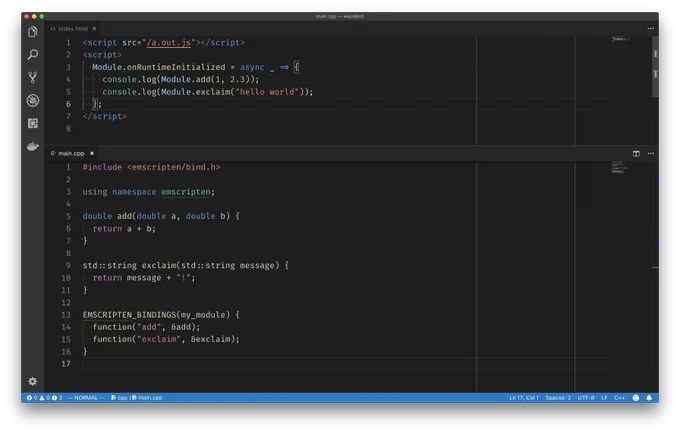Image resolution: width=680 pixels, height=433 pixels.
Task: Click the main.cpp item in the status bar
Action: click(147, 398)
